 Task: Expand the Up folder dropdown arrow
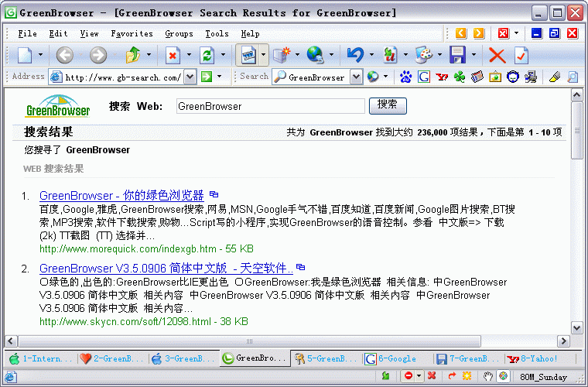coord(149,55)
